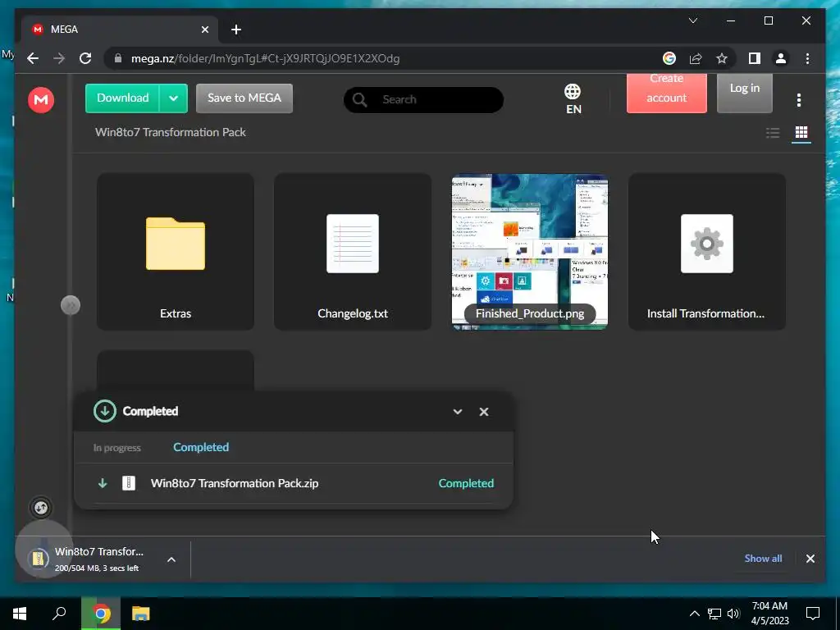The image size is (840, 630).
Task: Switch to list view
Action: (x=773, y=133)
